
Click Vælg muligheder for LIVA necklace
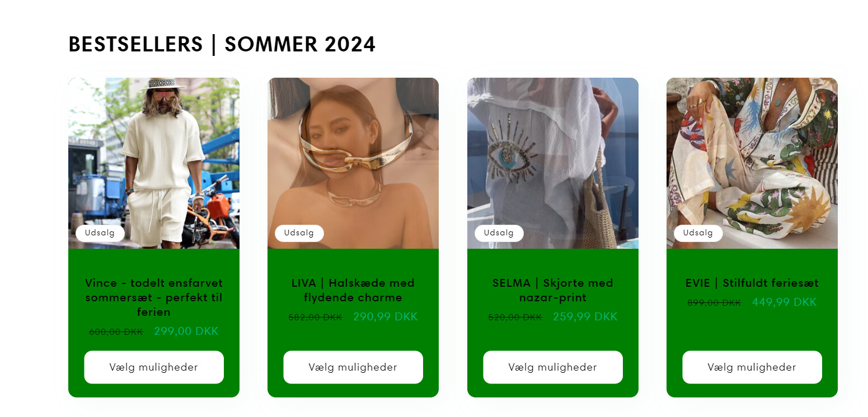coord(353,367)
